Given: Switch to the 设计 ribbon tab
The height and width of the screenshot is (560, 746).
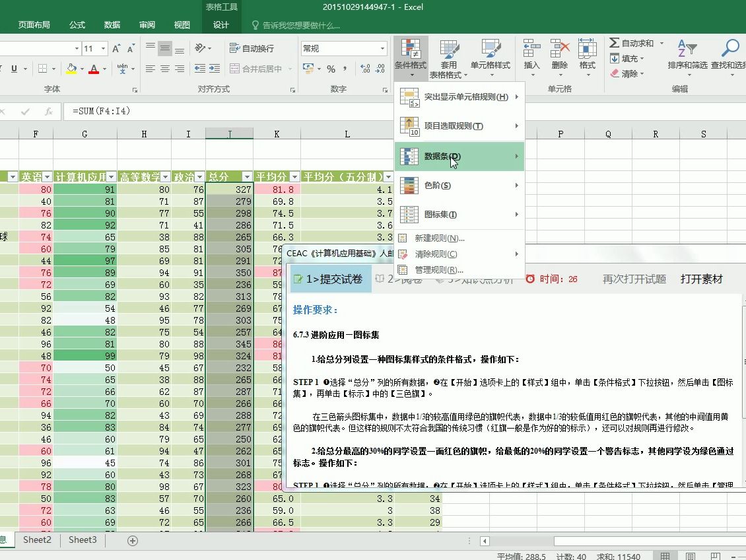Looking at the screenshot, I should coord(221,24).
